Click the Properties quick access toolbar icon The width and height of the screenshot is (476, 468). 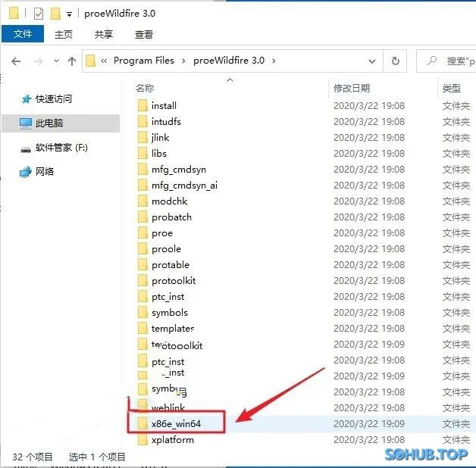click(39, 14)
